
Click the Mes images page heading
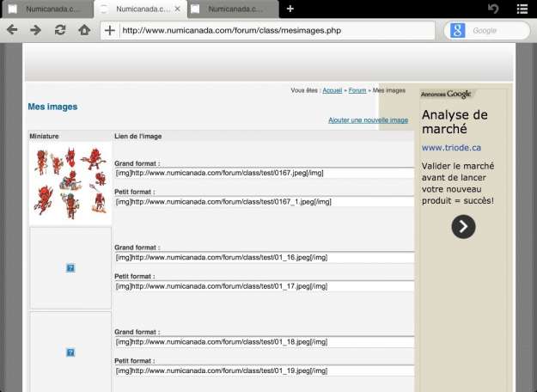click(52, 107)
